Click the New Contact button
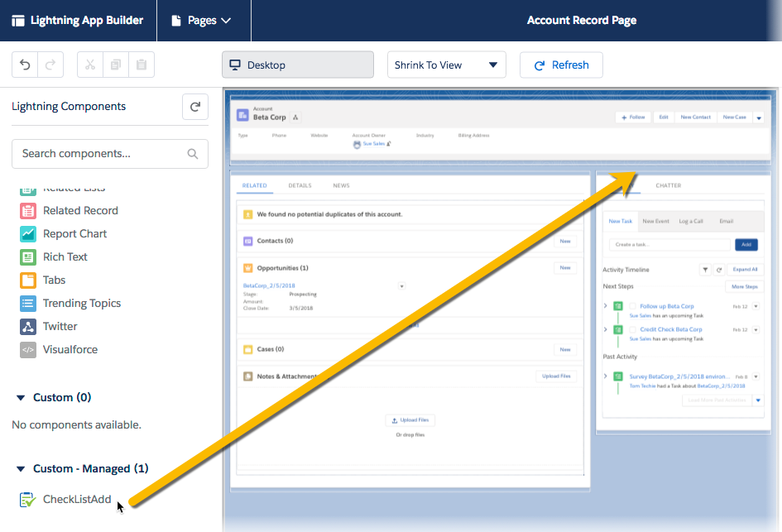Viewport: 782px width, 532px height. click(x=695, y=117)
